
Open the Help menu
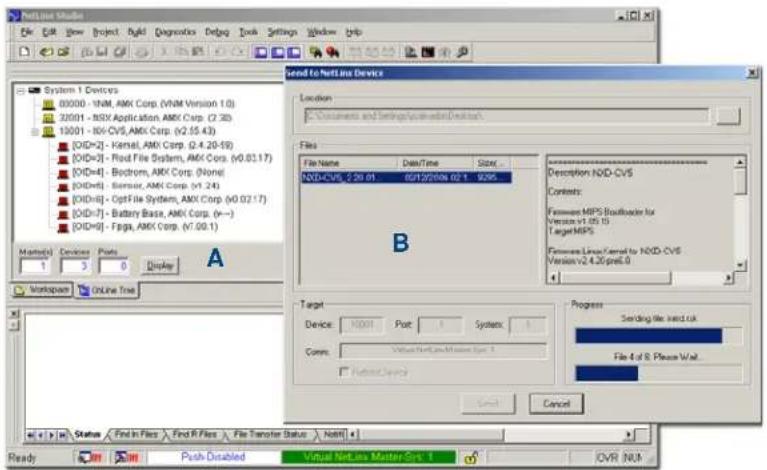[x=353, y=32]
